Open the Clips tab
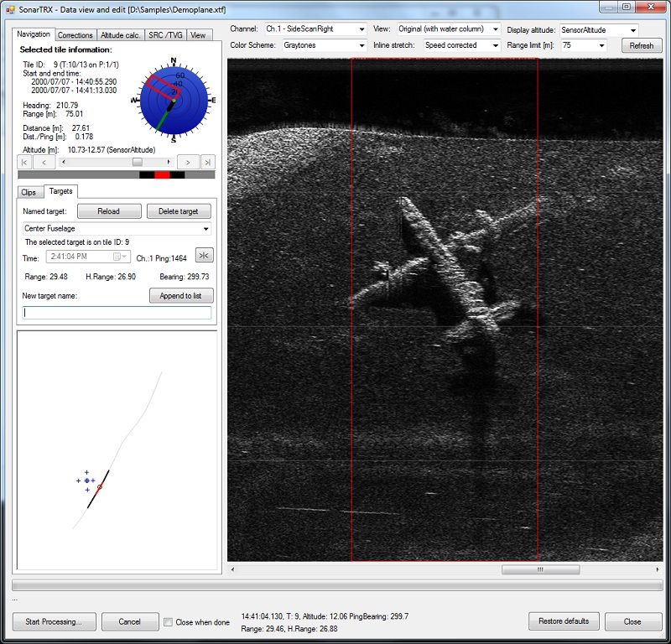Screen dimensions: 671x644 click(29, 192)
